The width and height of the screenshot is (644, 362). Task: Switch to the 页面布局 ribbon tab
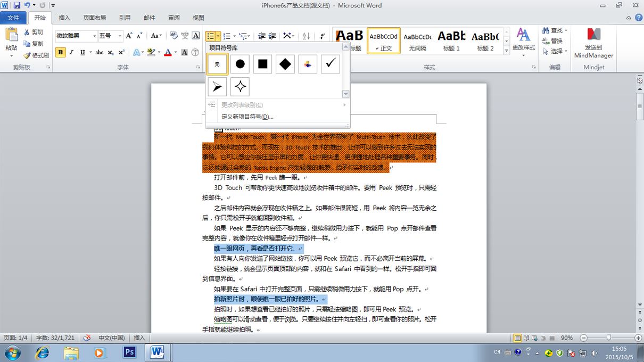[95, 18]
